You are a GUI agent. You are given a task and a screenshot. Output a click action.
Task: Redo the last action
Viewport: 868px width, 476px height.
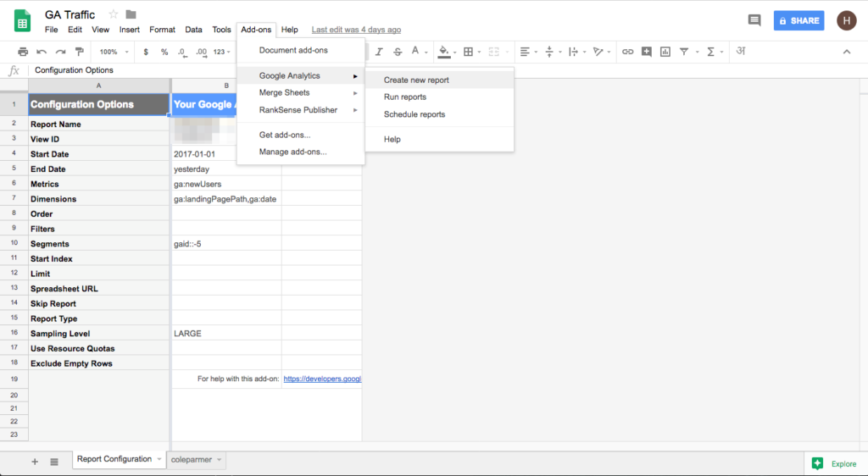pos(60,52)
